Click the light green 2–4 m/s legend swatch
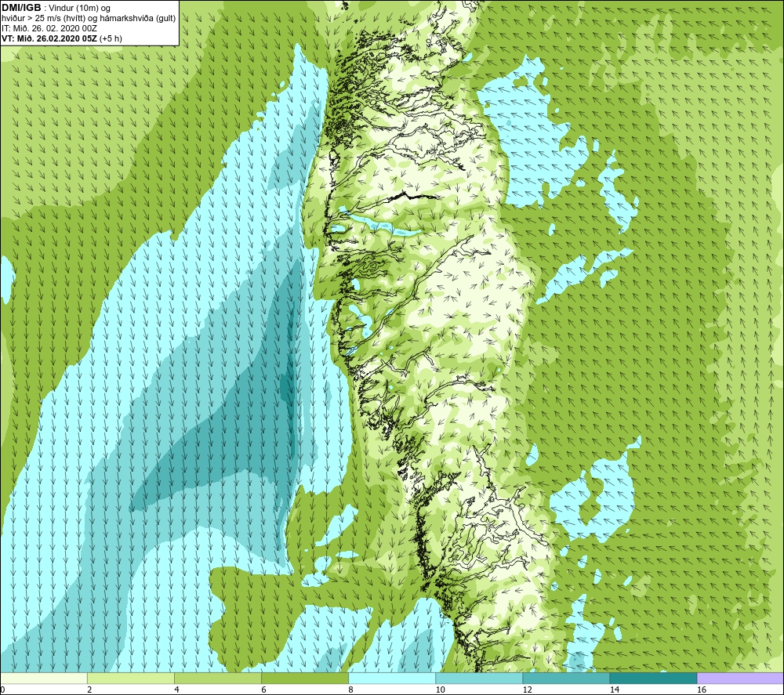Viewport: 784px width, 695px height. (131, 678)
